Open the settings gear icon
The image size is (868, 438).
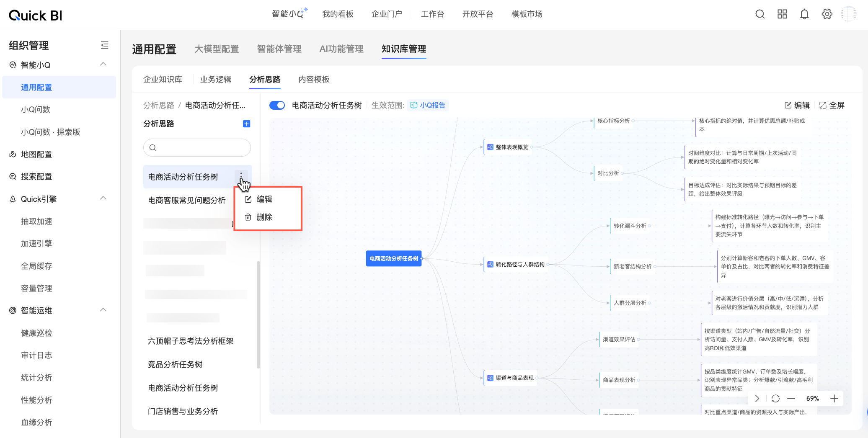827,14
